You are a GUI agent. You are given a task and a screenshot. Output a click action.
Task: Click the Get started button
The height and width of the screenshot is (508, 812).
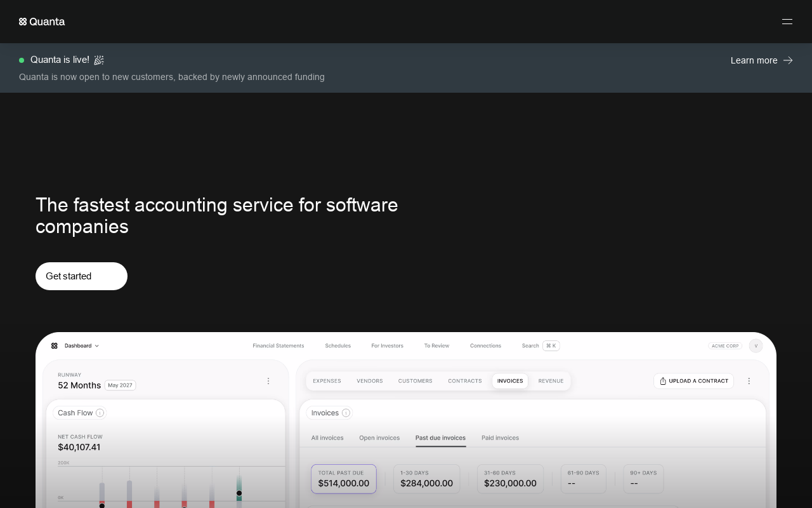click(81, 276)
